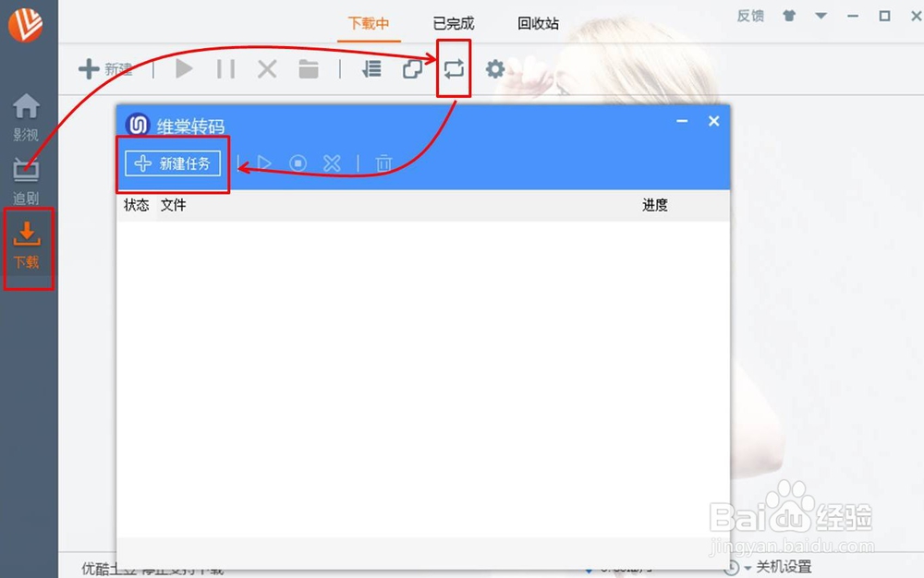Viewport: 924px width, 578px height.
Task: Pause downloads with the pause icon
Action: coord(225,68)
